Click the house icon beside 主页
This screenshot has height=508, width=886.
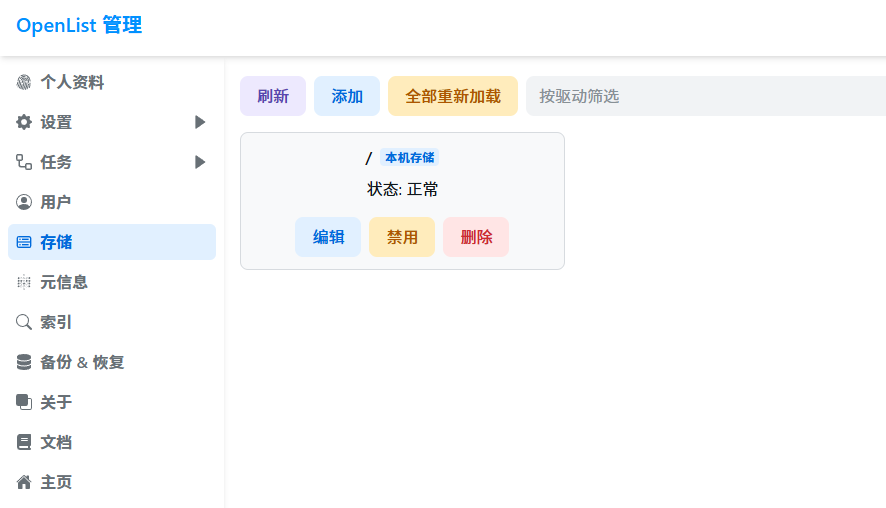[x=24, y=482]
